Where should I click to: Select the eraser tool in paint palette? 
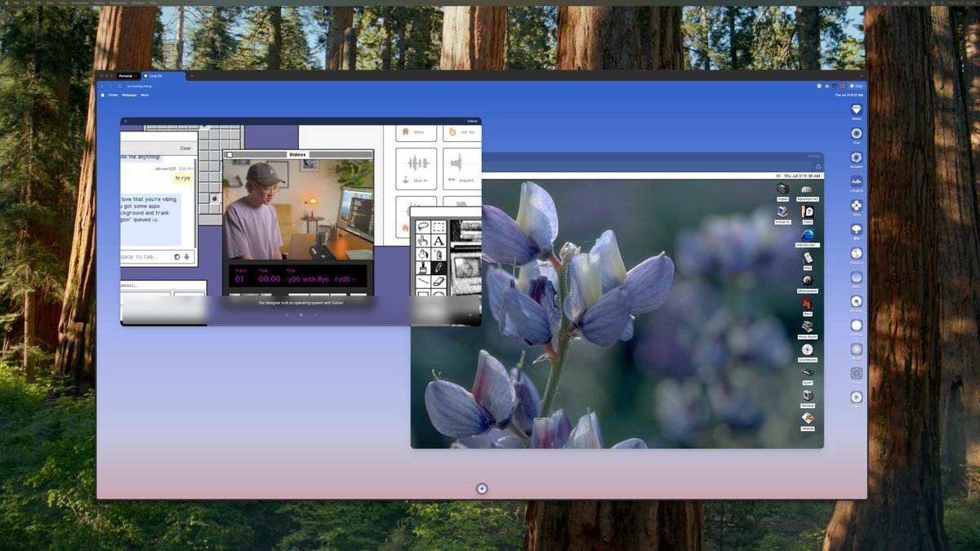[x=439, y=281]
